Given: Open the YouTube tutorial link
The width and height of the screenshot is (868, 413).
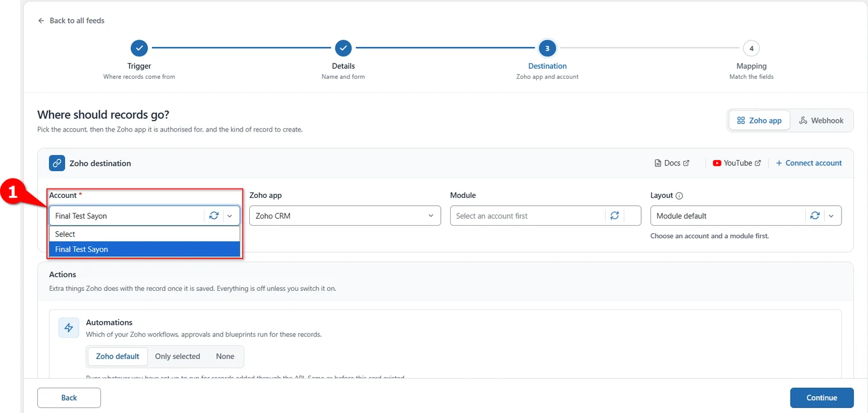Looking at the screenshot, I should (x=737, y=163).
